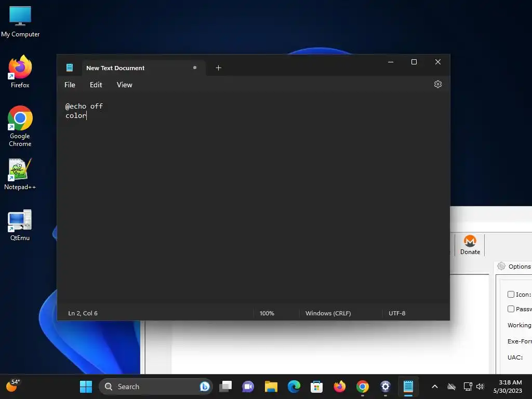The image size is (532, 399).
Task: Add a new Notepad tab
Action: tap(219, 68)
